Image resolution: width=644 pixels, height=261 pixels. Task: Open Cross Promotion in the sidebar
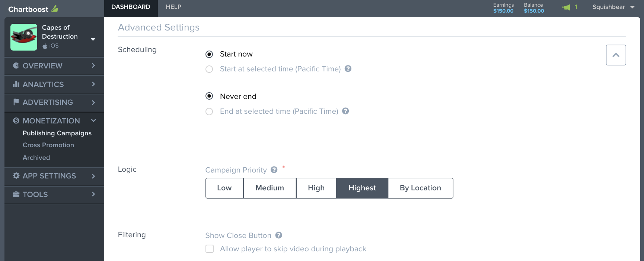[48, 145]
